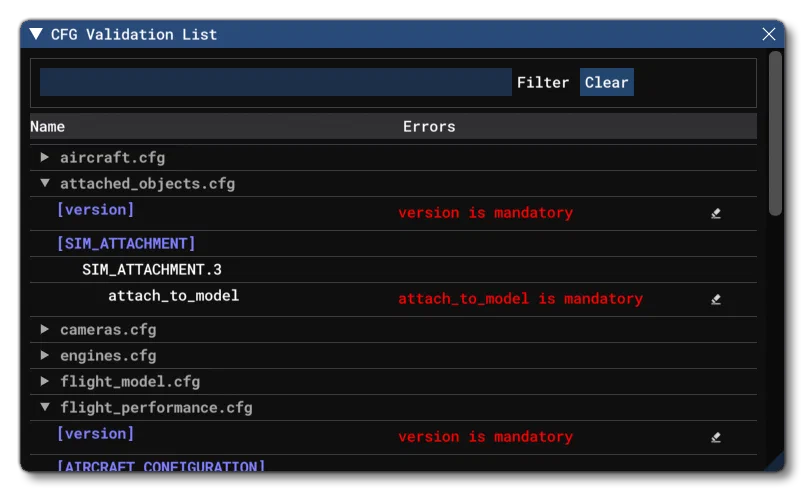Viewport: 805px width, 492px height.
Task: Click the edit icon beside attach_to_model error
Action: point(716,299)
